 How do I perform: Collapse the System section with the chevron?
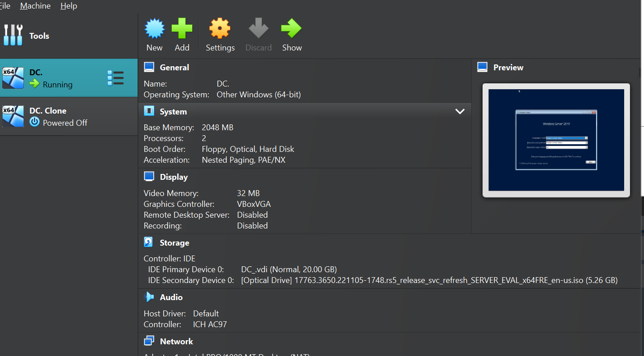coord(460,111)
